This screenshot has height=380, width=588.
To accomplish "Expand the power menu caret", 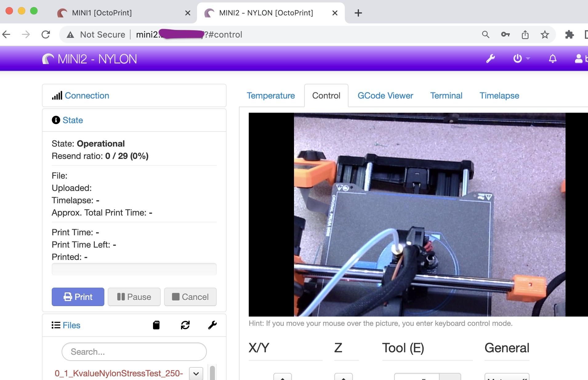I will click(x=528, y=59).
